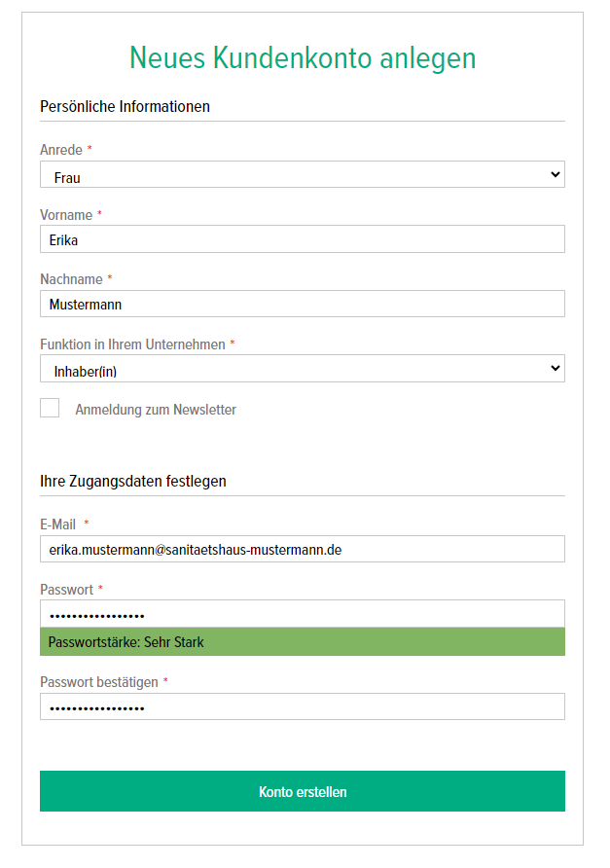Enable the Anmeldung zum Newsletter checkbox
The image size is (610, 868).
pos(50,409)
